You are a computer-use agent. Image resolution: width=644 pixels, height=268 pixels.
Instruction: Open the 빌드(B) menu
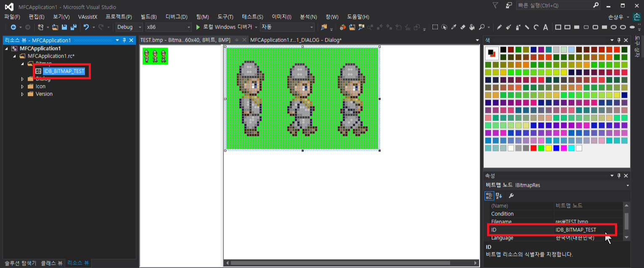point(148,17)
